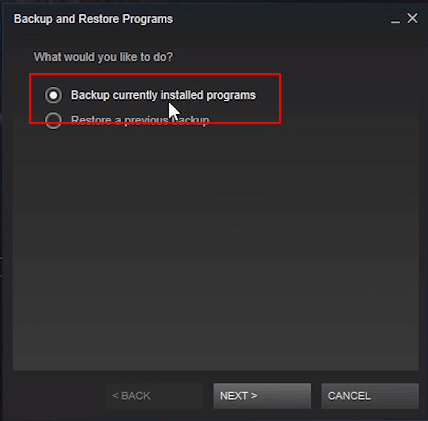Image resolution: width=428 pixels, height=421 pixels.
Task: Click the "Backup currently installed programs" label text
Action: point(163,95)
